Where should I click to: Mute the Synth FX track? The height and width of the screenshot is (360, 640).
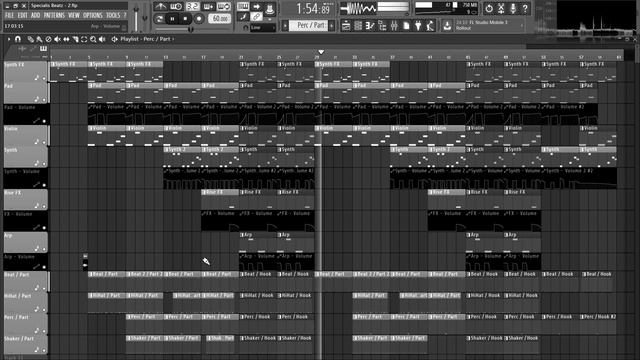point(44,78)
